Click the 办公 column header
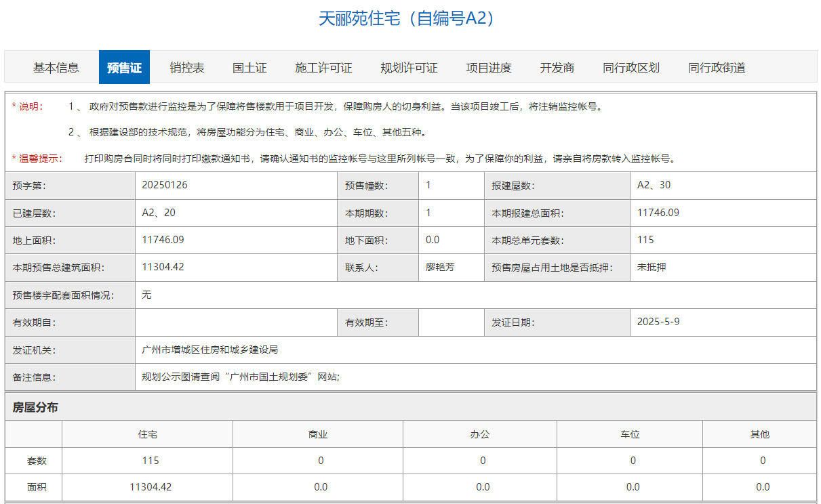Screen dimensions: 821x504 coord(480,434)
